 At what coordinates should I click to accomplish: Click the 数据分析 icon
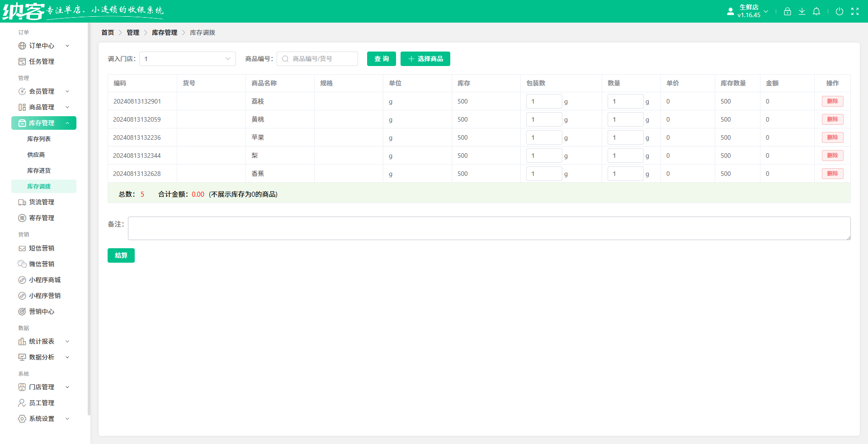point(22,357)
